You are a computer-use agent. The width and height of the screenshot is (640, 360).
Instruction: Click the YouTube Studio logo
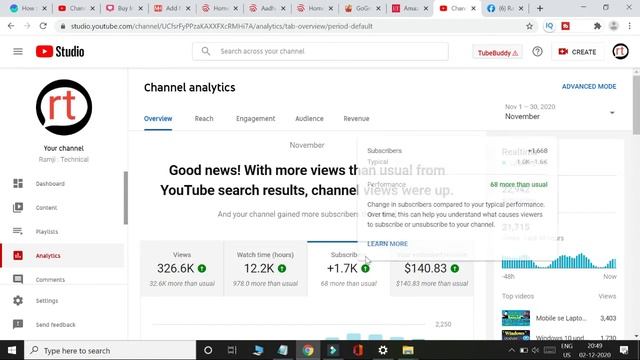click(60, 51)
